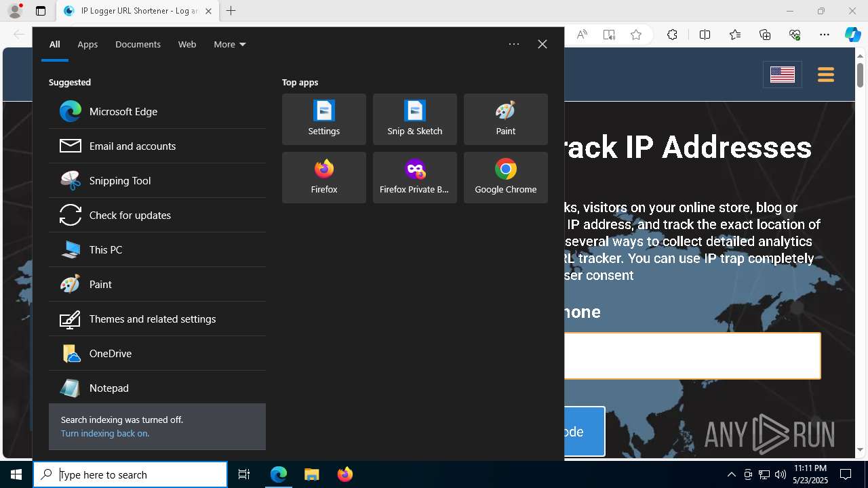Click Edge icon on taskbar
The width and height of the screenshot is (868, 488).
tap(279, 474)
